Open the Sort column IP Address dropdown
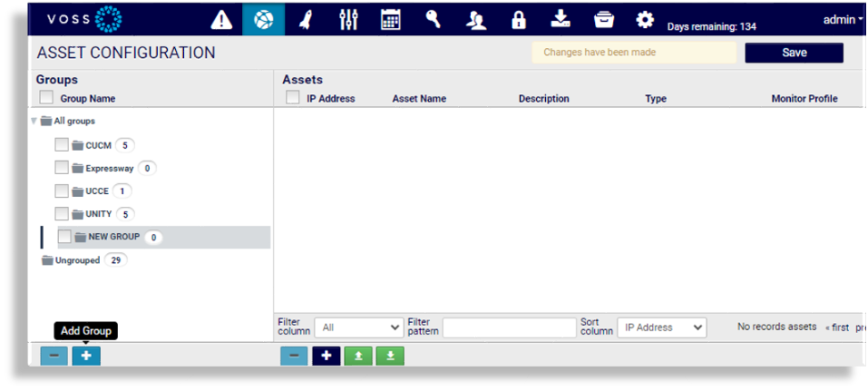This screenshot has width=868, height=391. pyautogui.click(x=661, y=327)
